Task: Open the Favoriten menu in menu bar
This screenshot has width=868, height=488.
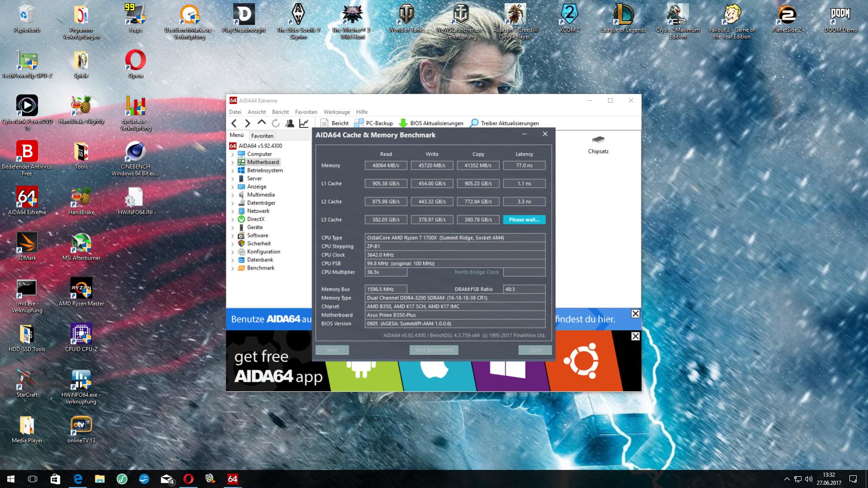Action: click(306, 112)
